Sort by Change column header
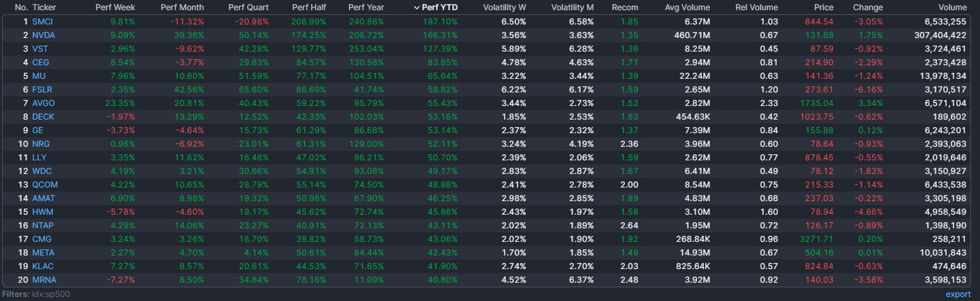 click(x=868, y=7)
